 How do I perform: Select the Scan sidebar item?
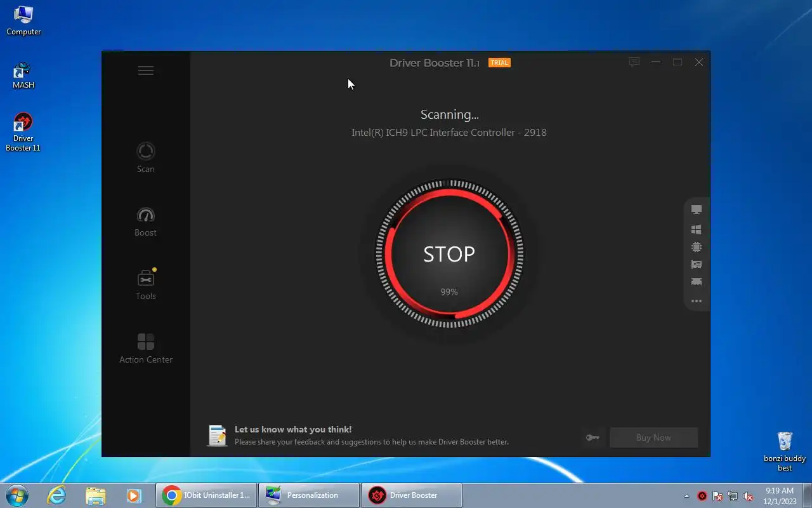point(145,157)
